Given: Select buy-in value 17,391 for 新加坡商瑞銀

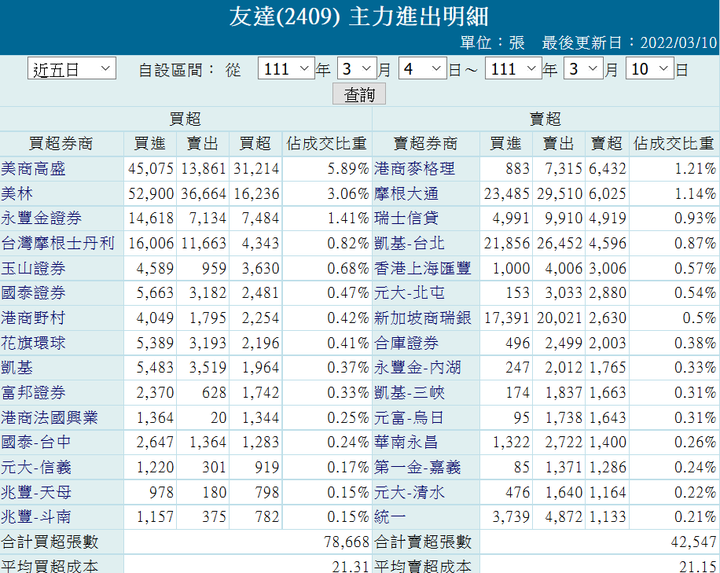Looking at the screenshot, I should click(507, 318).
